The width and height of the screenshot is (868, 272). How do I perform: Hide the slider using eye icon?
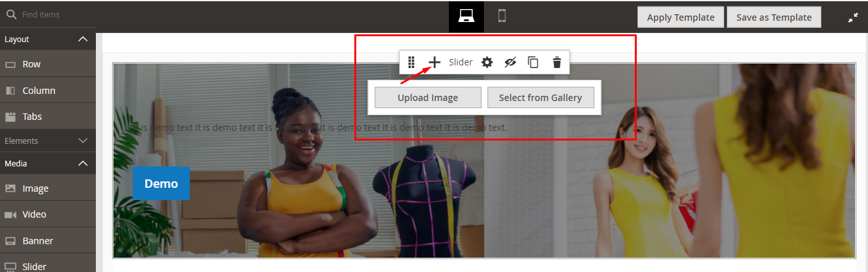[x=510, y=62]
